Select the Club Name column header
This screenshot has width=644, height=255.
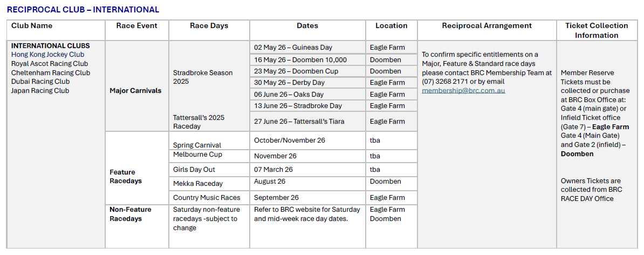click(56, 30)
